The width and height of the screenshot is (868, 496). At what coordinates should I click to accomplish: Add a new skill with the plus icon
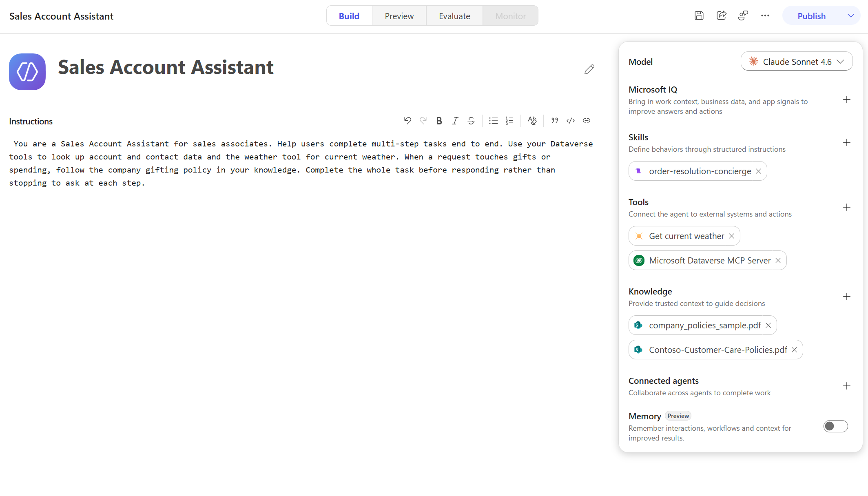(847, 143)
